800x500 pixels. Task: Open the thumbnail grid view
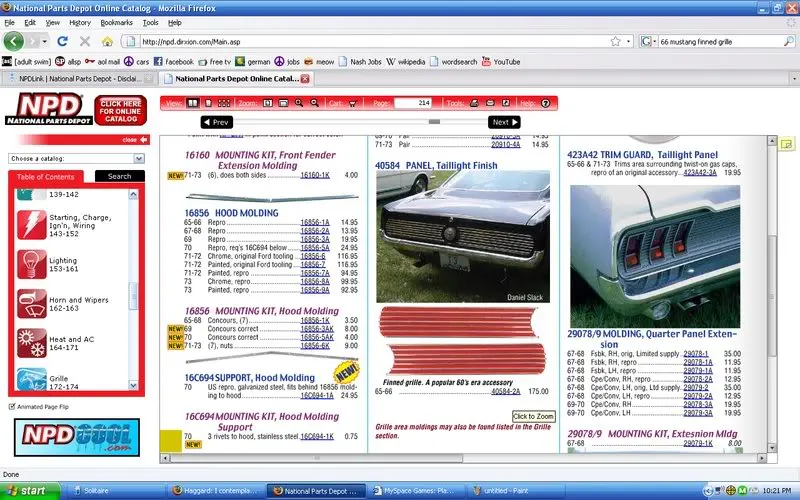[224, 103]
